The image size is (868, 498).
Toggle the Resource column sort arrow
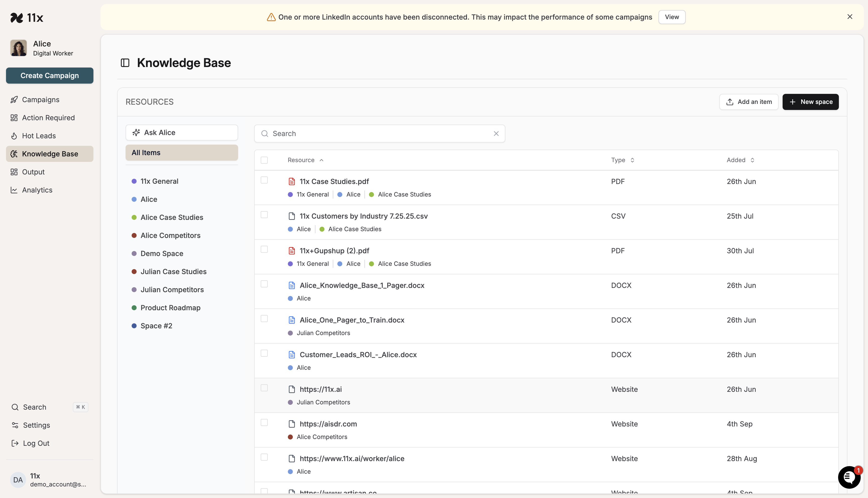tap(321, 160)
